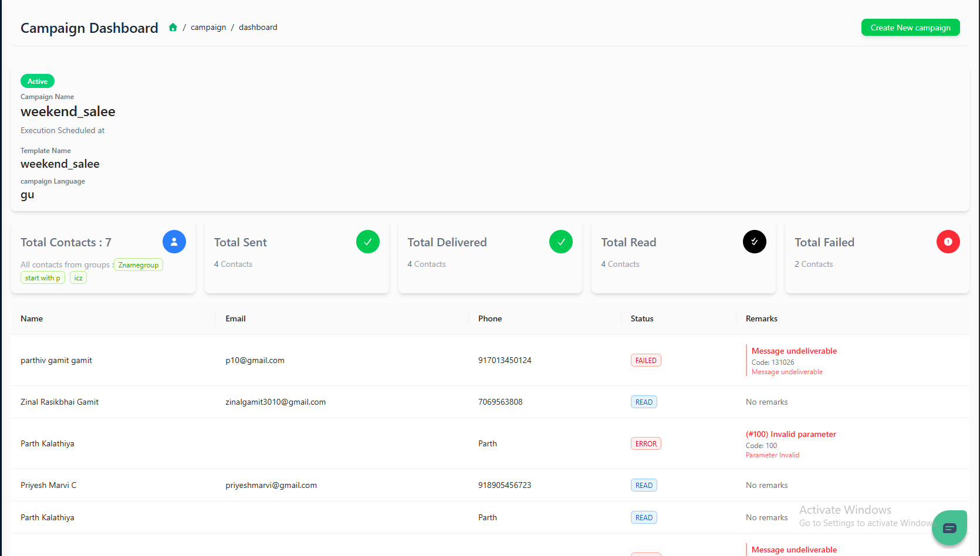Select the 'start with p' group tag
The width and height of the screenshot is (980, 556).
click(43, 278)
